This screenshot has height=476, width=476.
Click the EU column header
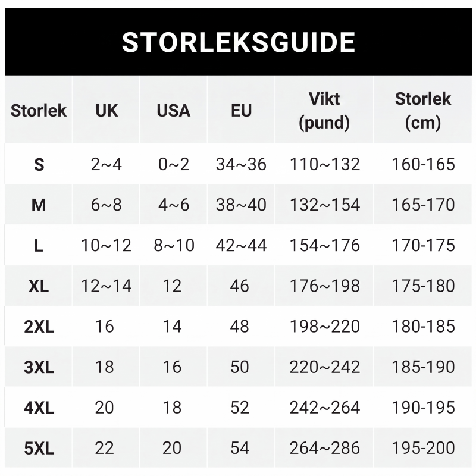point(241,110)
